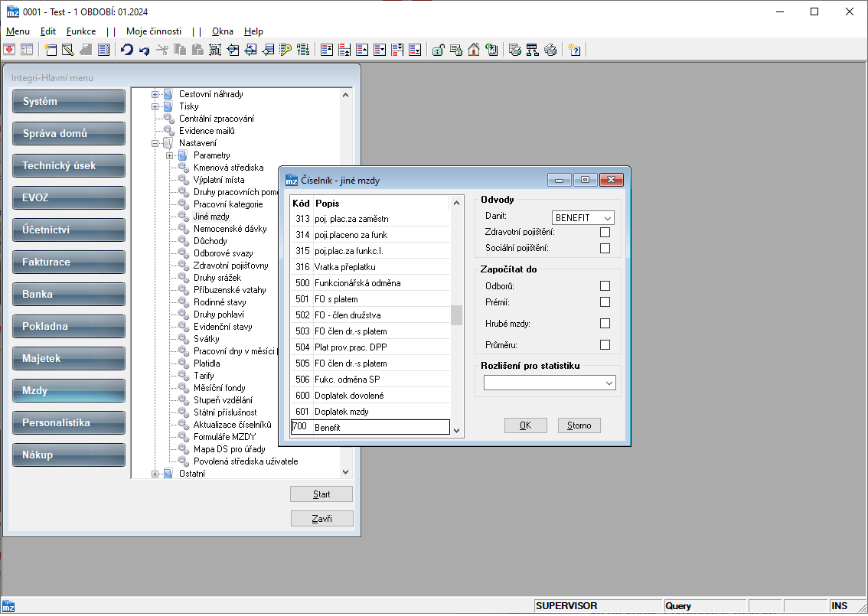The image size is (868, 616).
Task: Enable the Sociální pojištění checkbox
Action: 605,249
